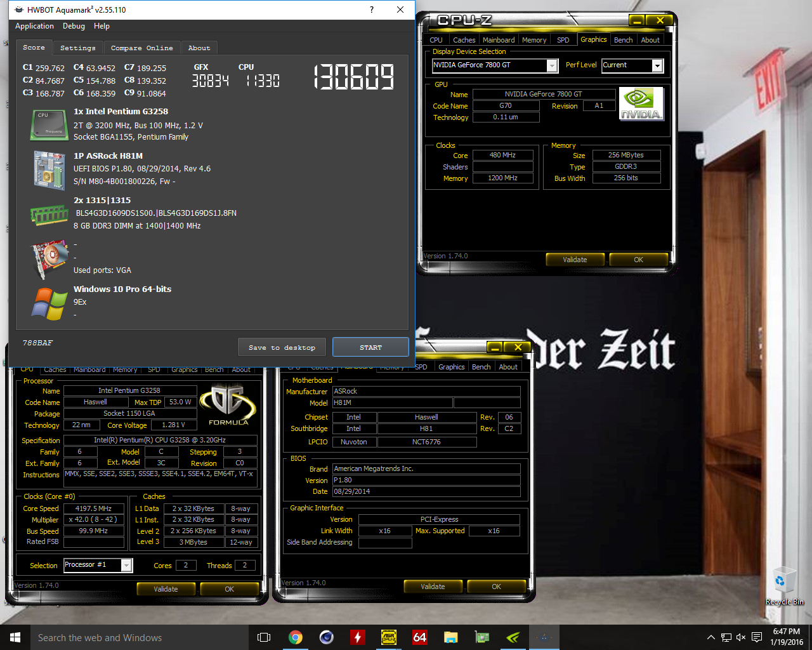Viewport: 812px width, 650px height.
Task: Click the muted volume tray icon
Action: tap(741, 637)
